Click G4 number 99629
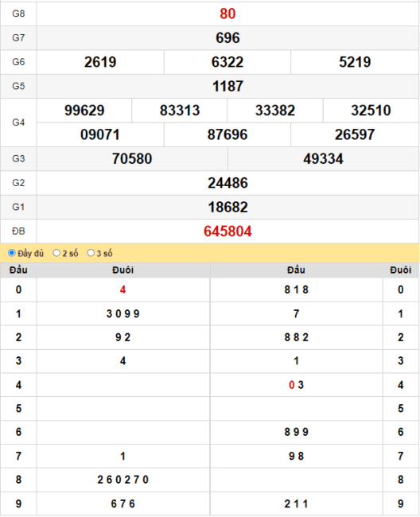Screen dimensions: 420x517 point(84,110)
